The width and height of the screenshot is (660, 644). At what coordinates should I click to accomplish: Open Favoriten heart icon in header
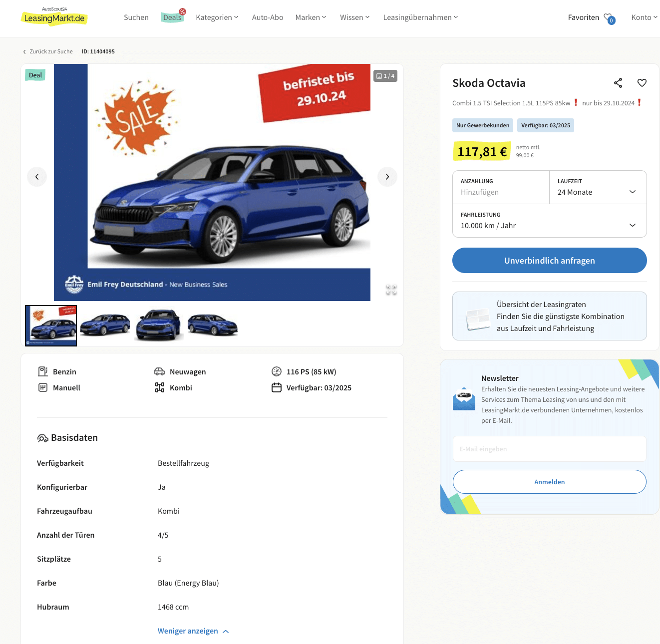tap(609, 18)
